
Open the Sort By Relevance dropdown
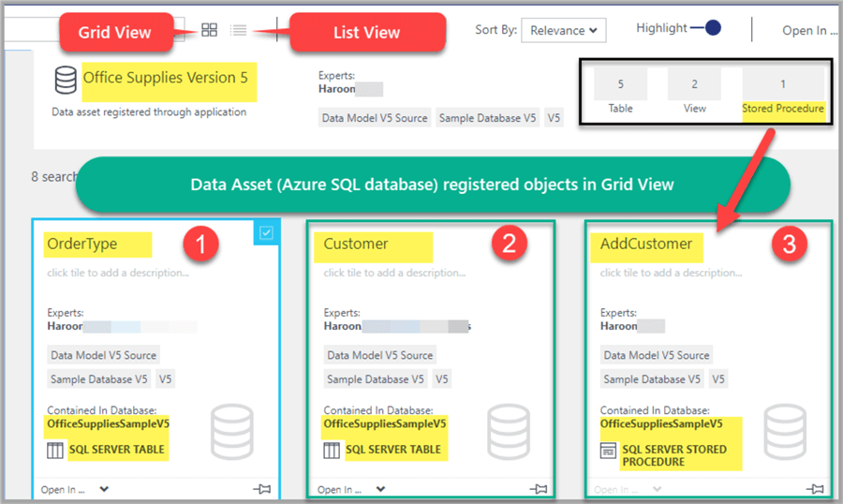564,30
